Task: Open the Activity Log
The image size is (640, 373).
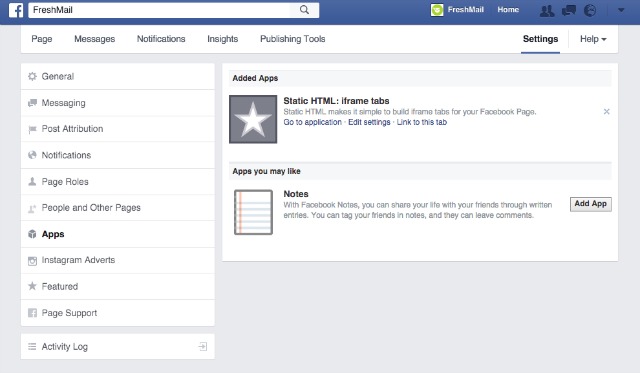Action: point(118,346)
